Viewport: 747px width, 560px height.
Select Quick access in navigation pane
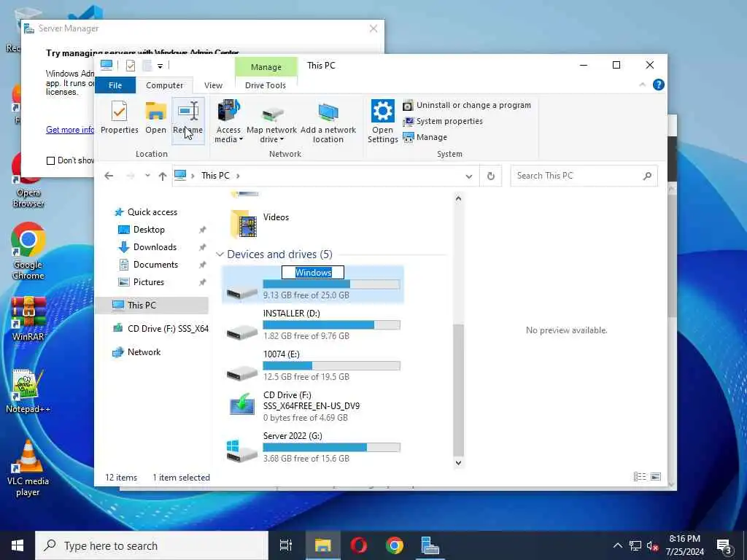tap(152, 212)
